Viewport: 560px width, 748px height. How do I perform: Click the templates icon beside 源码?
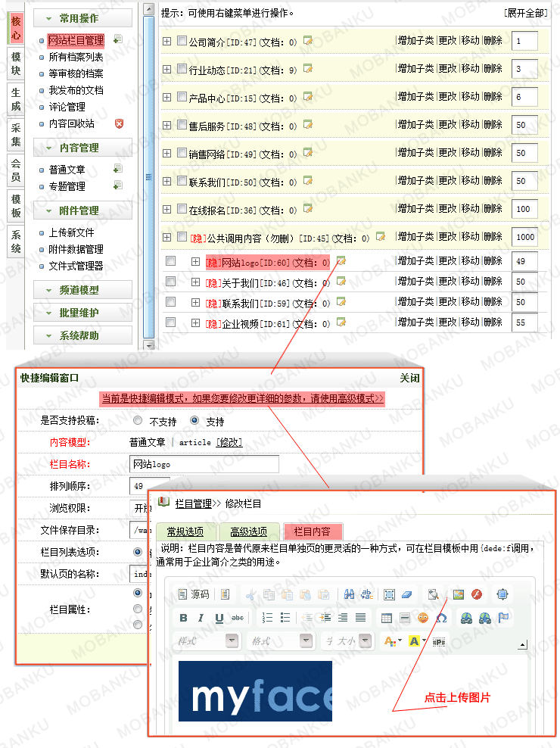(226, 594)
